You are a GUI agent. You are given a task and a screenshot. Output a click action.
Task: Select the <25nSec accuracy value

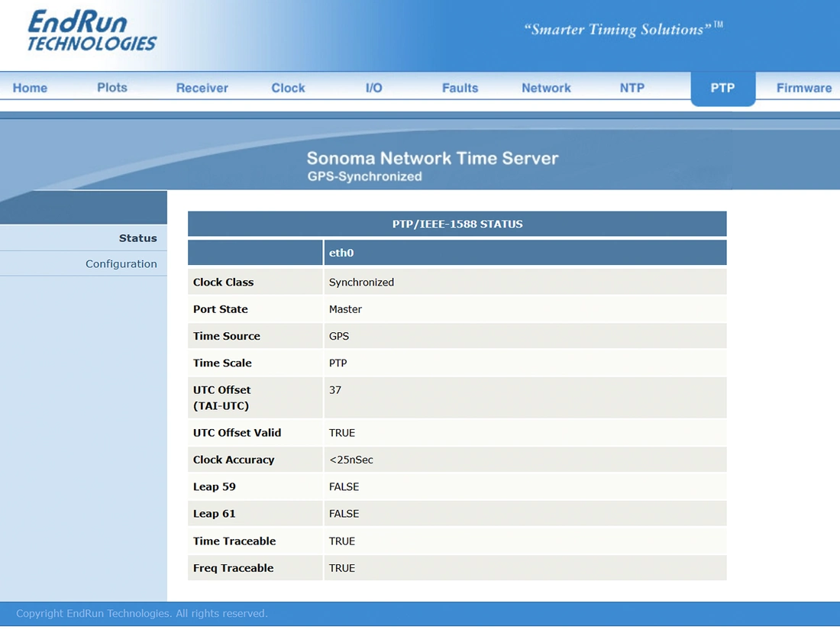coord(351,460)
